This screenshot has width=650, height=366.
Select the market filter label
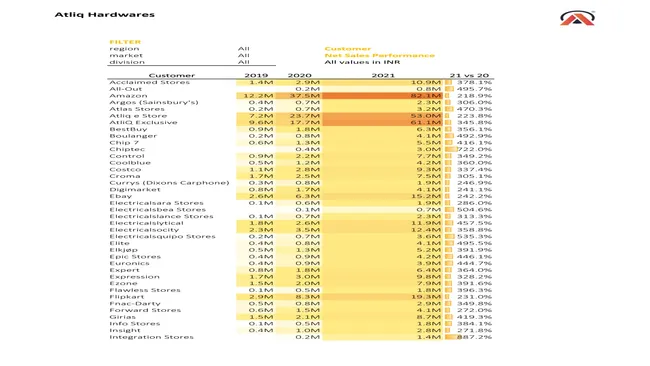pyautogui.click(x=126, y=56)
